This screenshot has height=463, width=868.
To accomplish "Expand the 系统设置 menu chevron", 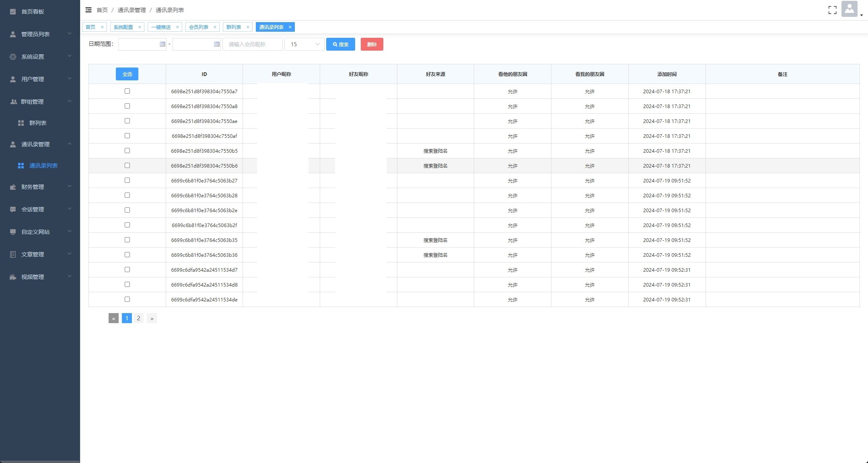I will click(x=69, y=56).
